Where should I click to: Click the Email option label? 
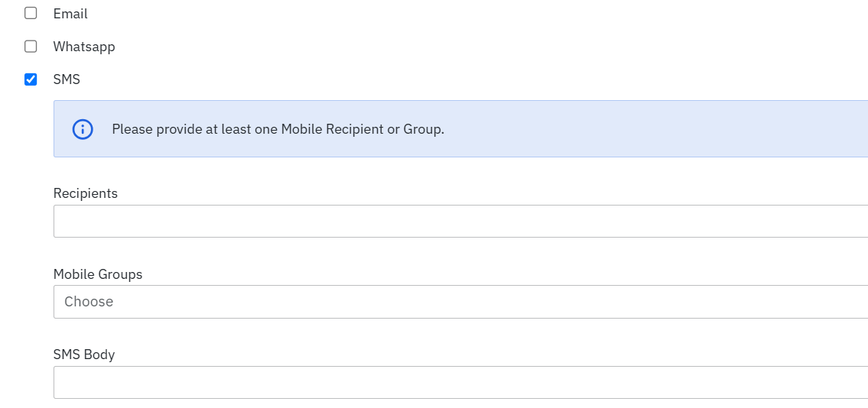pyautogui.click(x=70, y=14)
